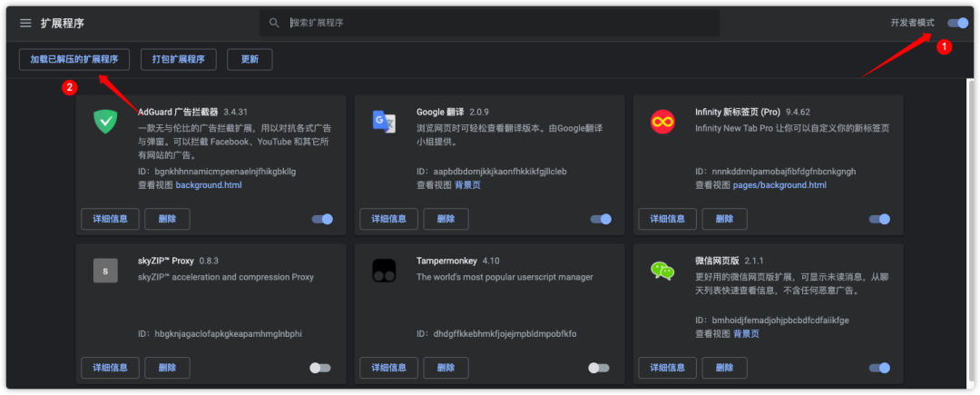Disable the Infinity 新标签页 extension toggle
980x395 pixels.
click(x=879, y=219)
